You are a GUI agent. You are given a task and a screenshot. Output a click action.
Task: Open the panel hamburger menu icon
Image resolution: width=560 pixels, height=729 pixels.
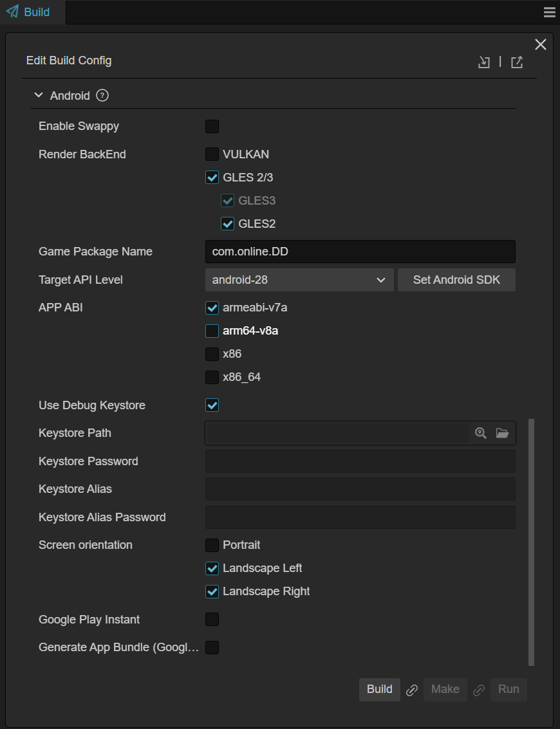pyautogui.click(x=550, y=12)
